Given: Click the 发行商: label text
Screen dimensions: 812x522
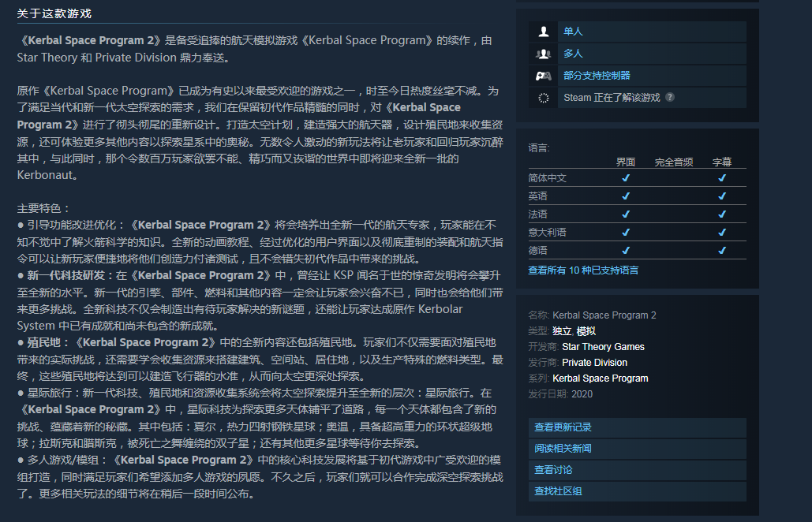Looking at the screenshot, I should pyautogui.click(x=543, y=363).
